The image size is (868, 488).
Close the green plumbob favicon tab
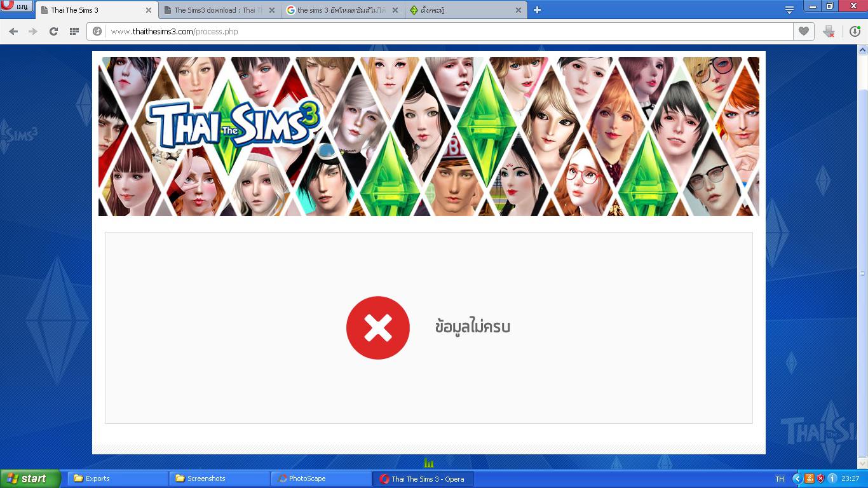coord(518,10)
